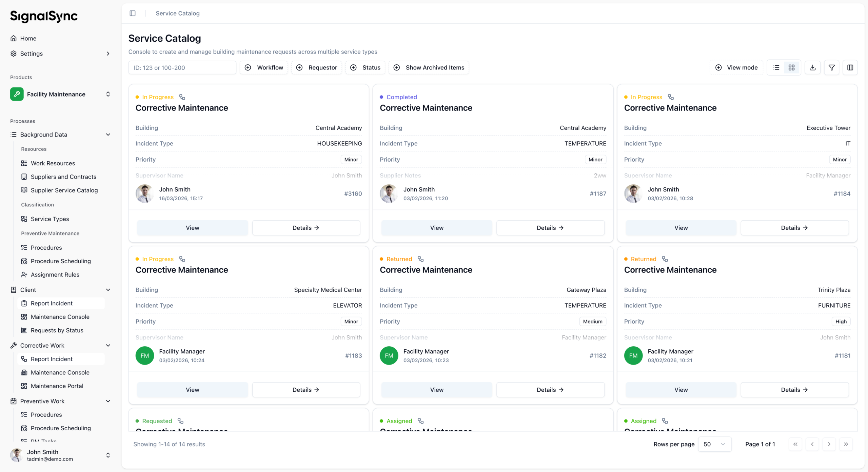Collapse the Background Data section
868x472 pixels.
(108, 135)
